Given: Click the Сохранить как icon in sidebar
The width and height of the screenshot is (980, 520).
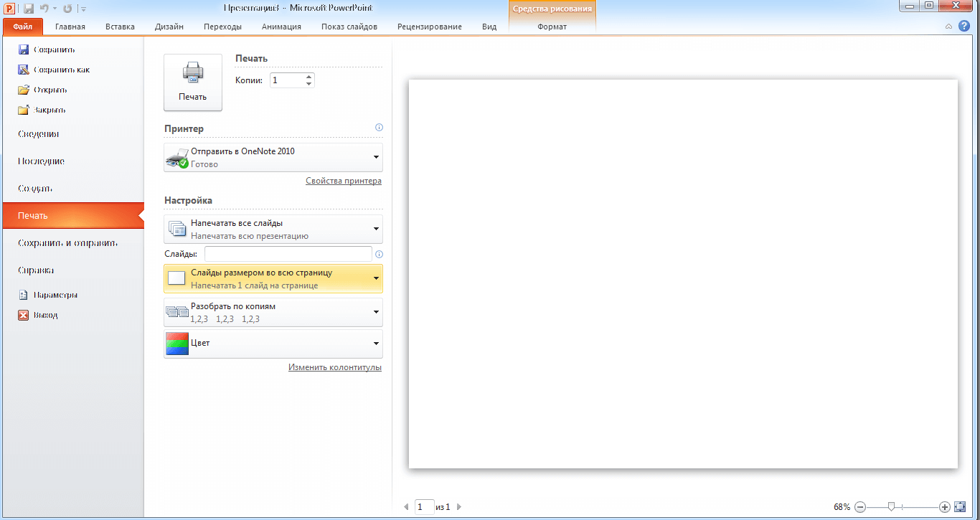Looking at the screenshot, I should [x=23, y=70].
